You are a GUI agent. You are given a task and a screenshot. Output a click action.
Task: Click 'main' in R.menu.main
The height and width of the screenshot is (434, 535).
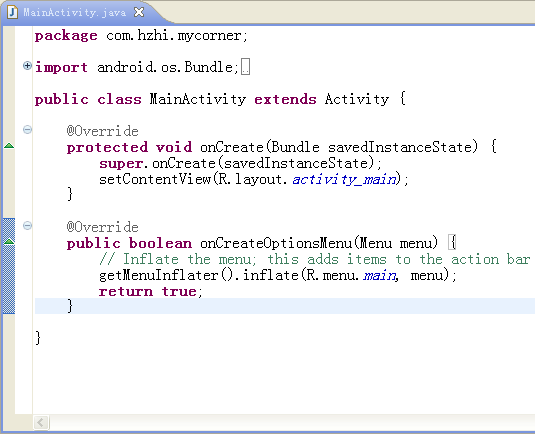(x=379, y=275)
